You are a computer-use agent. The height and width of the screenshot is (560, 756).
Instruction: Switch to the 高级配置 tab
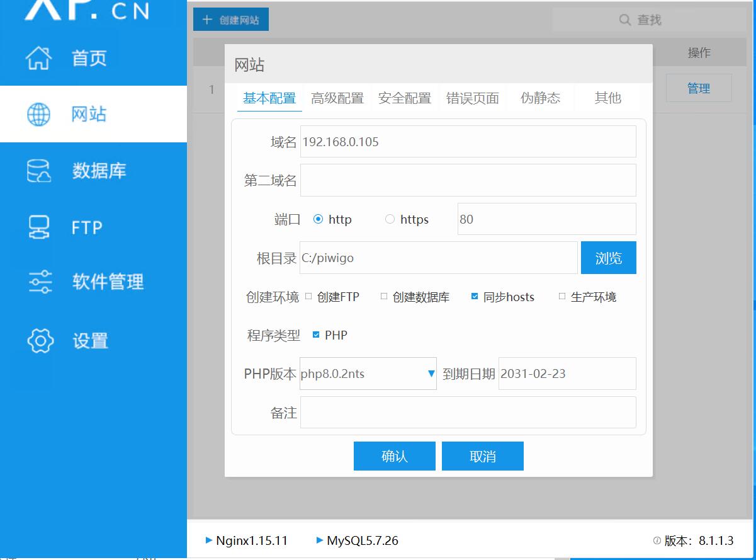point(337,98)
